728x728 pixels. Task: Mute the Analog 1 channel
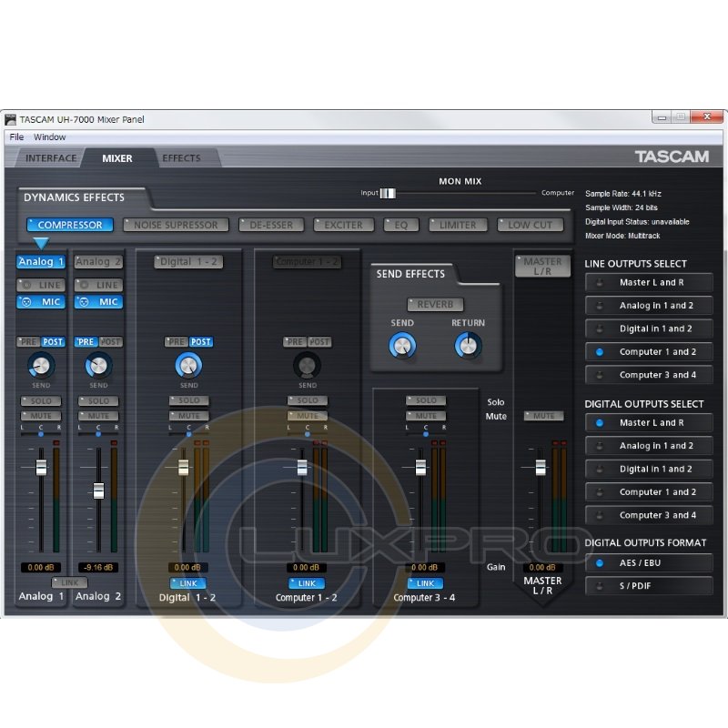[x=42, y=416]
